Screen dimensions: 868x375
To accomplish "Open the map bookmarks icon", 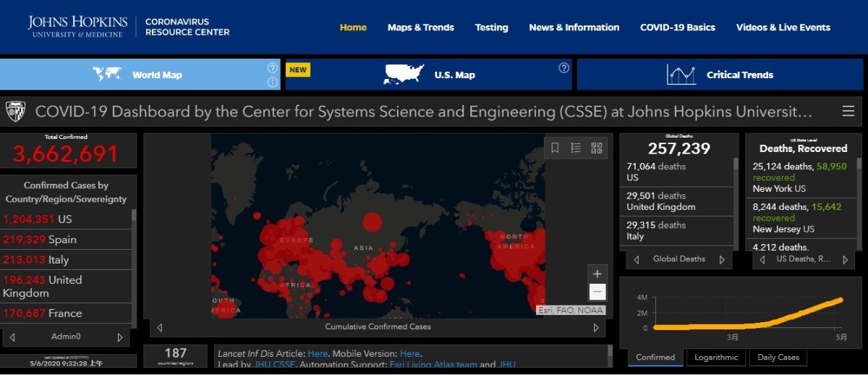I will click(x=556, y=148).
